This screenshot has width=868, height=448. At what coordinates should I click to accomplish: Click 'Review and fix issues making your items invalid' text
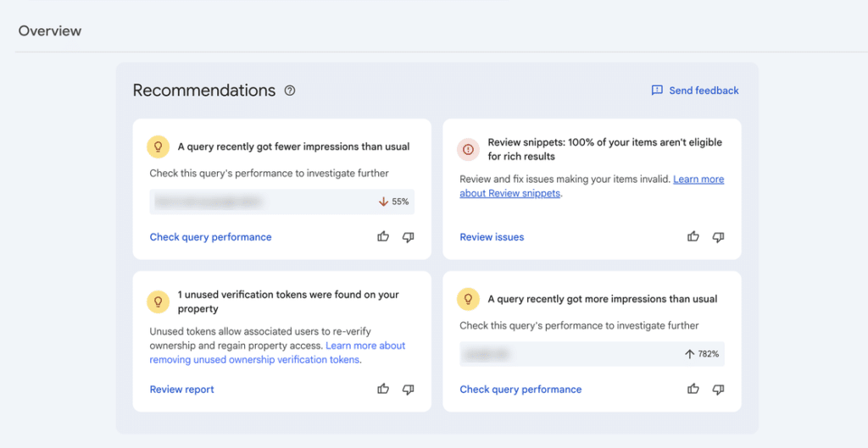point(565,180)
